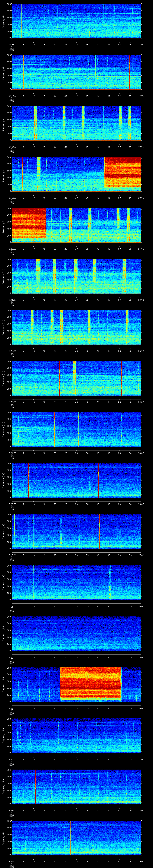Click the '30:00' end time label
153x868 pixels.
[141, 708]
